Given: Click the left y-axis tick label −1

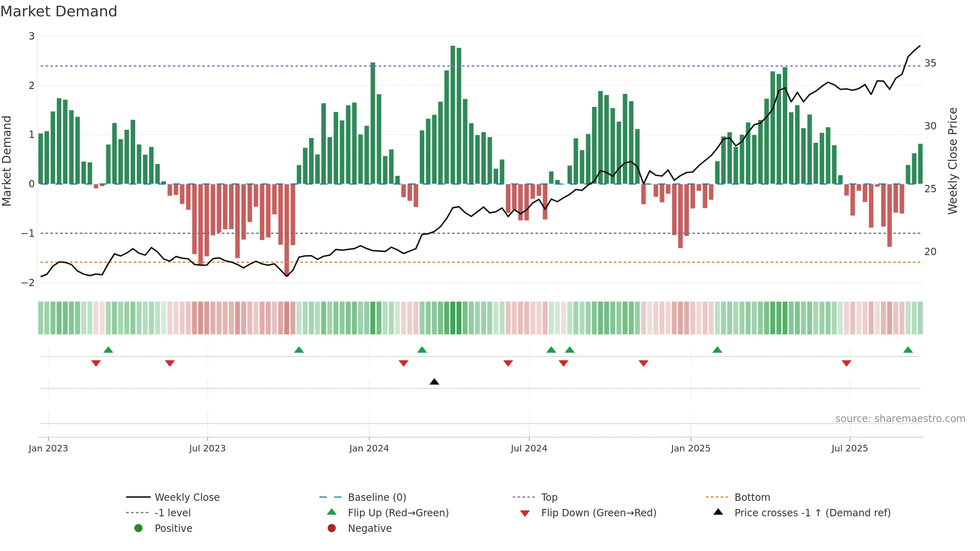Looking at the screenshot, I should pyautogui.click(x=28, y=233).
